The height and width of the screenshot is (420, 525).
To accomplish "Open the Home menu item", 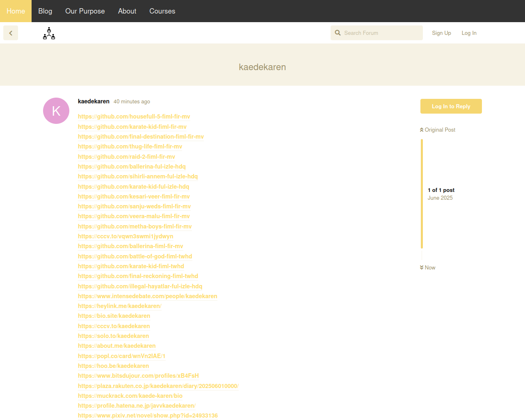I will 16,11.
